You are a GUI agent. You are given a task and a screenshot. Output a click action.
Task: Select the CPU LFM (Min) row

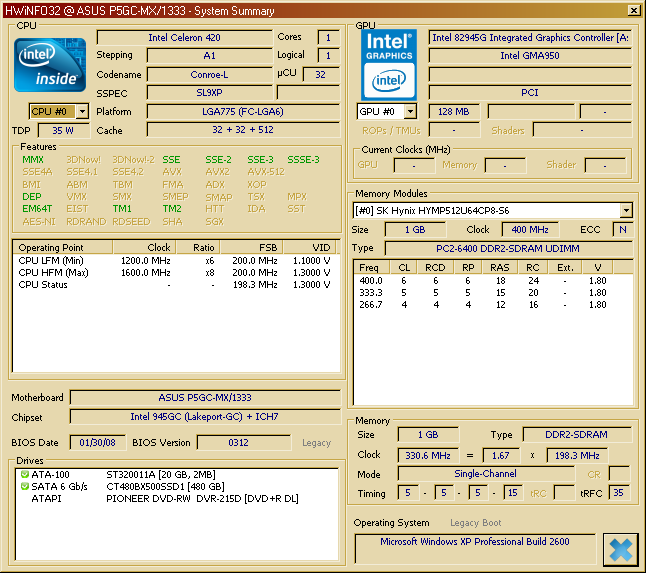coord(174,261)
